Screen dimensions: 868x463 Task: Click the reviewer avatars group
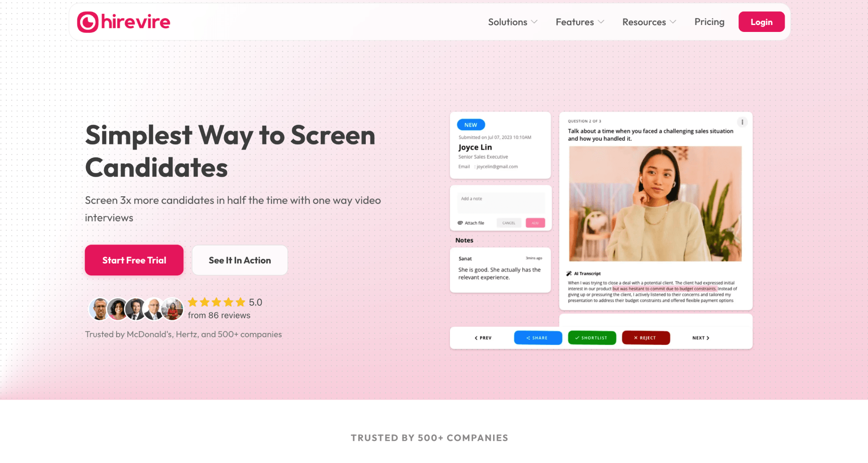[x=136, y=309]
